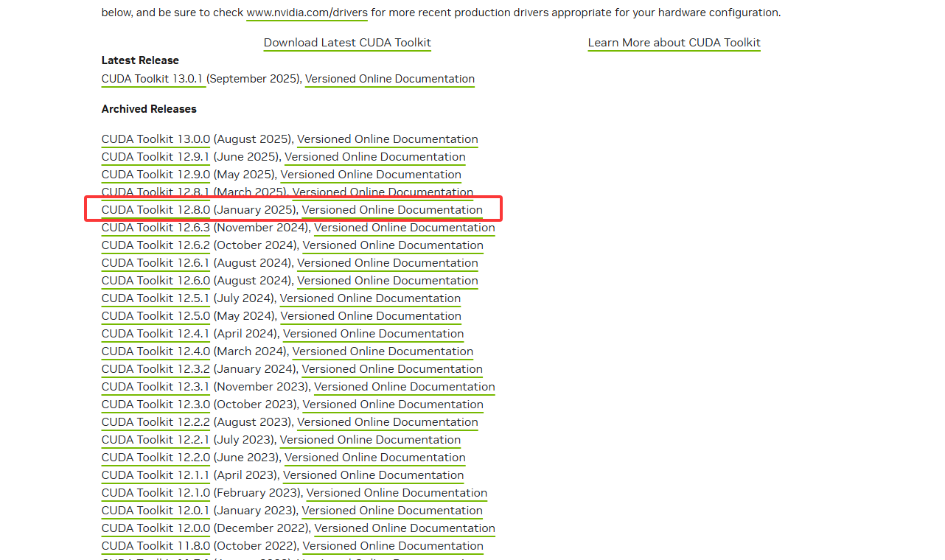Open CUDA Toolkit 12.2.0 link

(156, 458)
